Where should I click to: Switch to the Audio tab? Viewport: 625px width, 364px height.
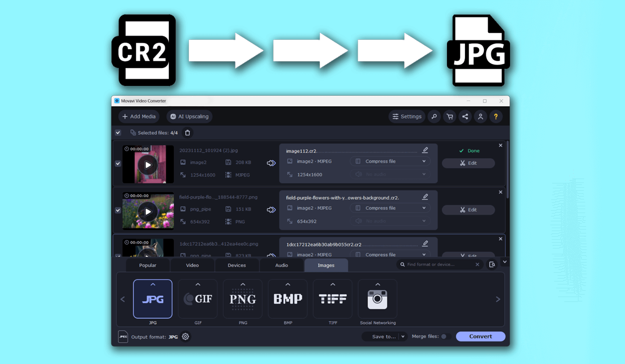281,265
